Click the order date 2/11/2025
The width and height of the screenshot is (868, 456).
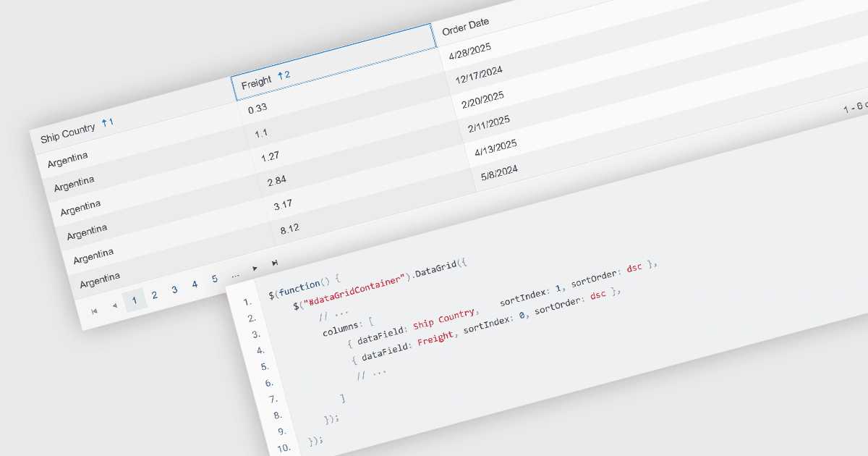[x=489, y=123]
